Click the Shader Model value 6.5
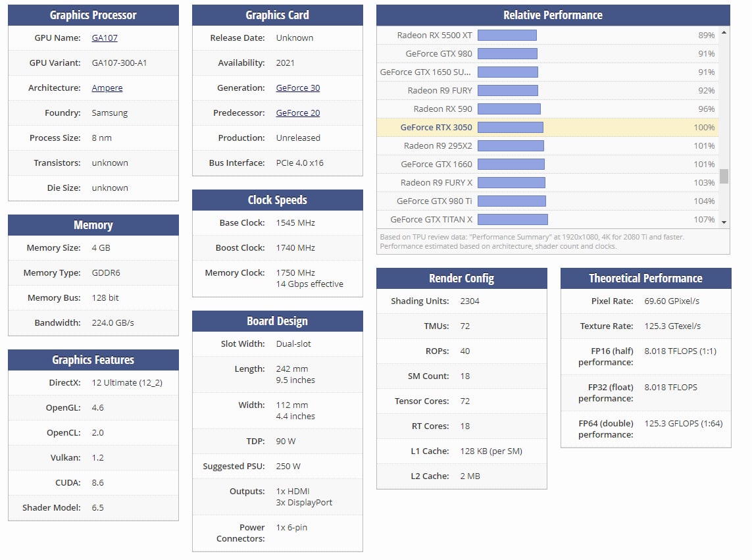Viewport: 752px width, 560px height. (98, 507)
